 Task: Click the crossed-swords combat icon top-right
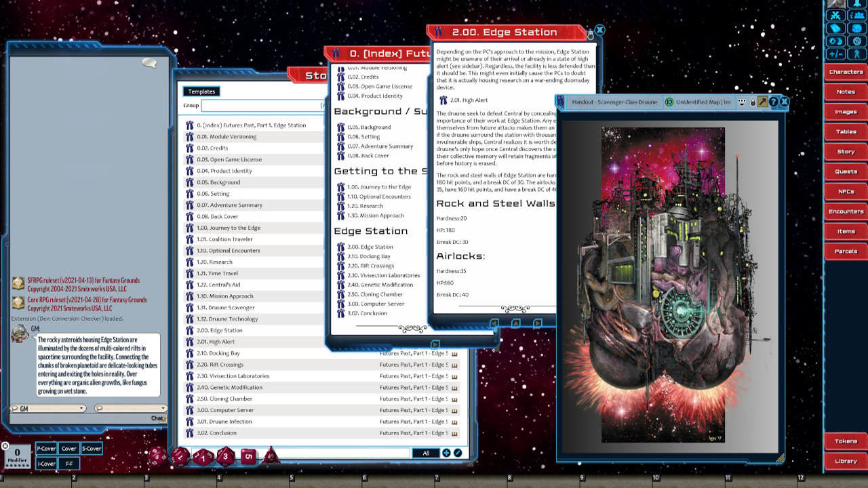[x=835, y=16]
